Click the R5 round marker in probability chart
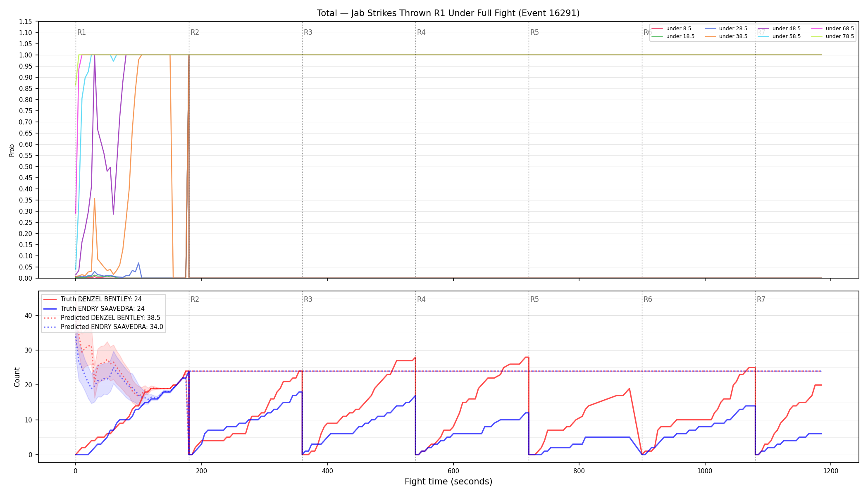868x496 pixels. point(534,32)
